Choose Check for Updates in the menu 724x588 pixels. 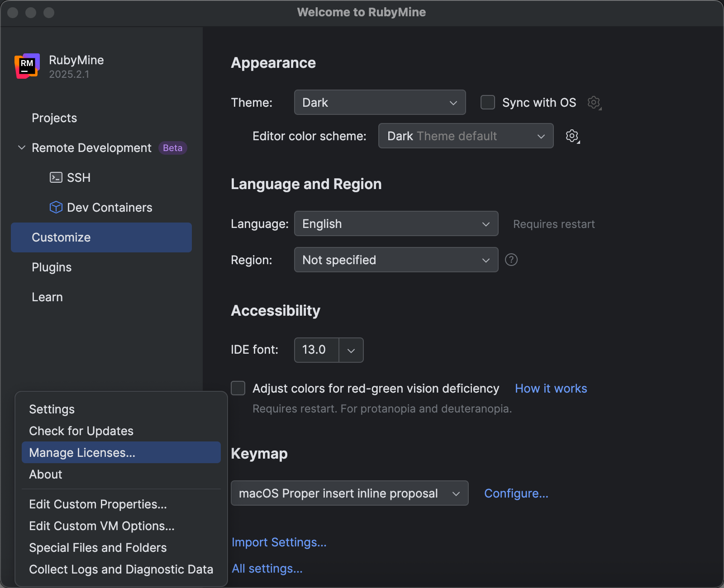pos(81,431)
